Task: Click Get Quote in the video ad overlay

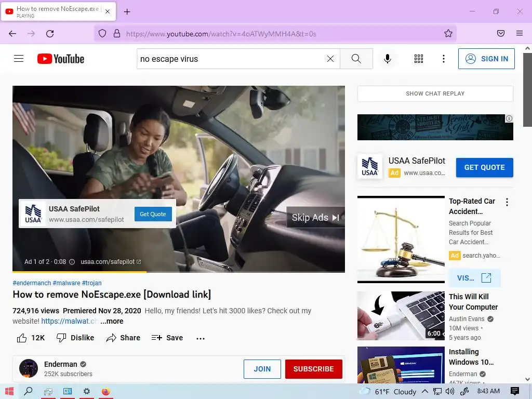Action: point(153,214)
